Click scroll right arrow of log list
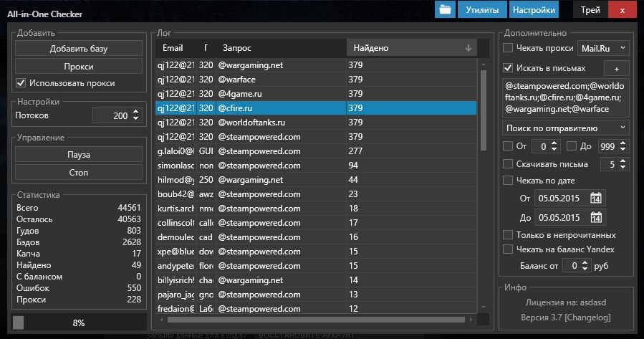Screen dimensions: 644x339 click(x=471, y=319)
